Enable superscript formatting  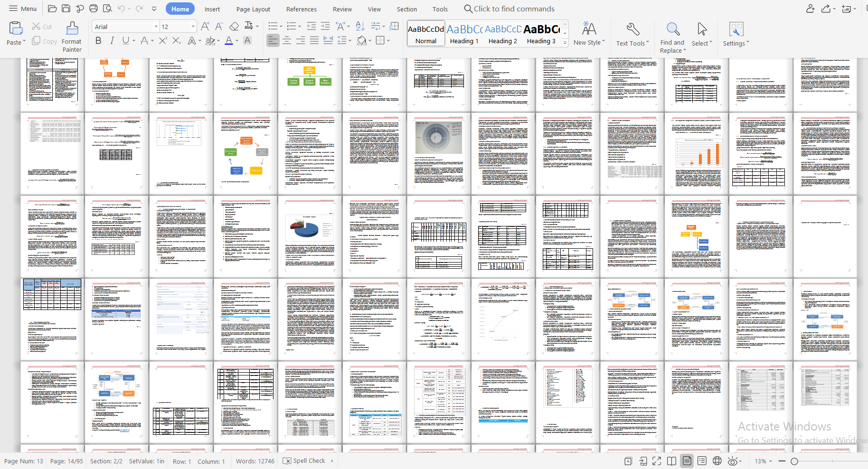tap(163, 41)
